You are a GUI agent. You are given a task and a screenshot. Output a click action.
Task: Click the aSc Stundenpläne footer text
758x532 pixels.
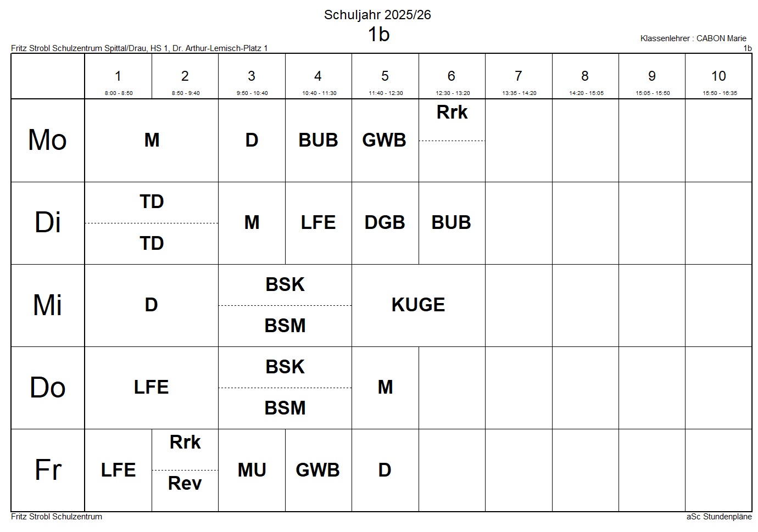719,517
